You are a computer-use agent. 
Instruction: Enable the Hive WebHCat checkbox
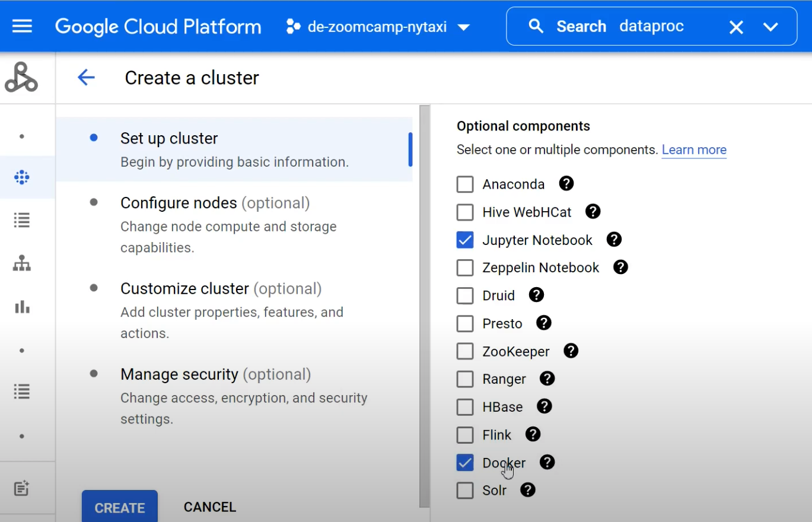(465, 212)
